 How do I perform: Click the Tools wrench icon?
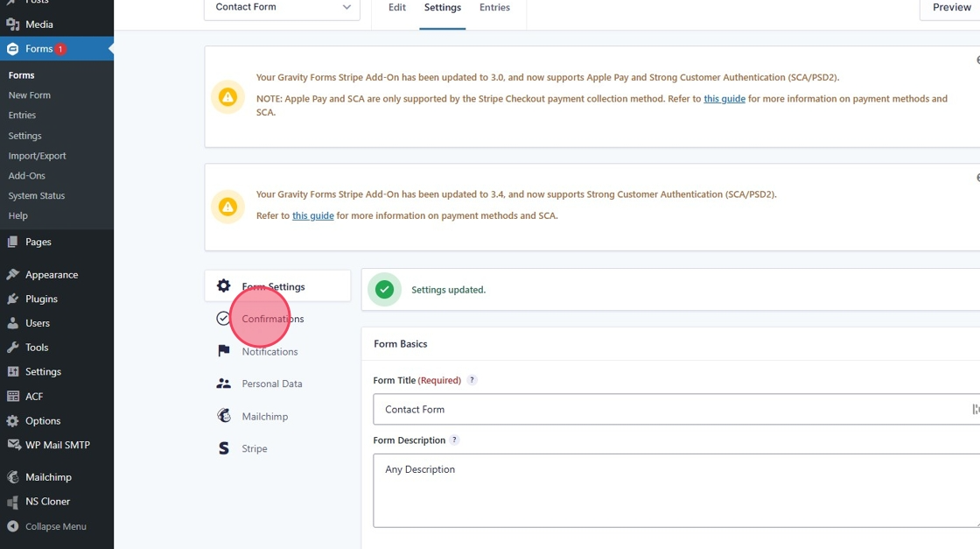click(12, 347)
